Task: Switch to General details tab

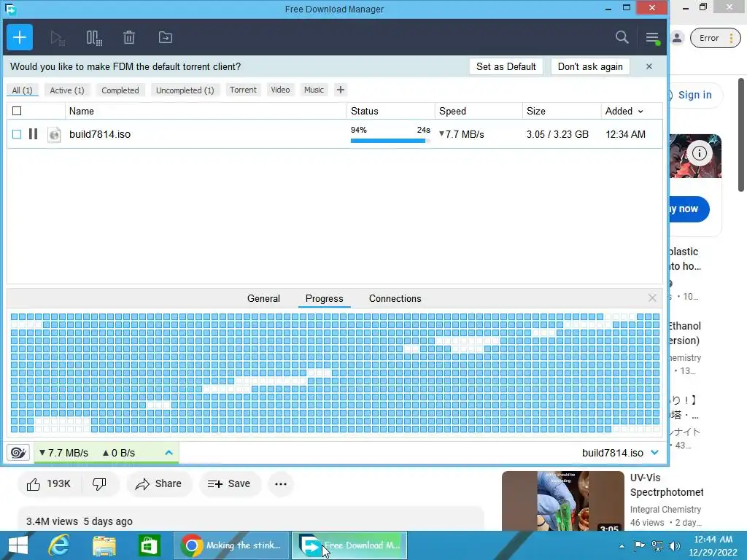Action: 263,298
